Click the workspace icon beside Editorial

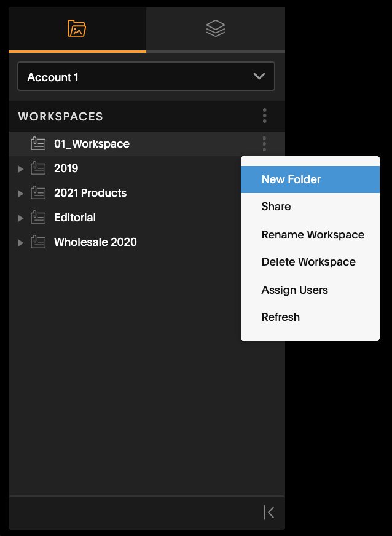pos(38,218)
